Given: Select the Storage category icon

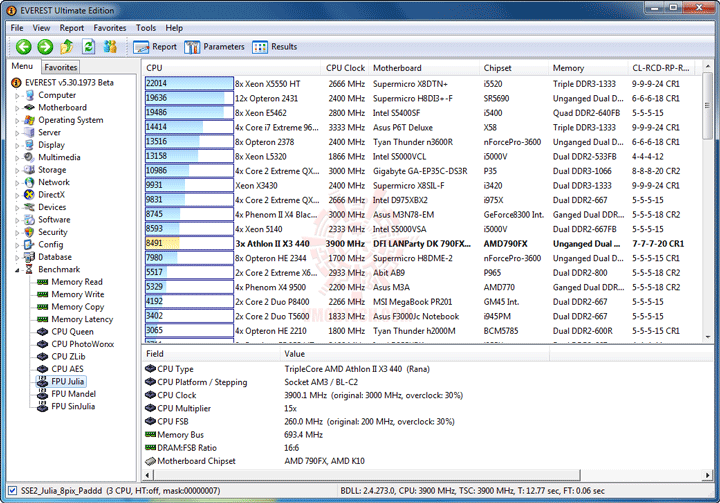Looking at the screenshot, I should tap(29, 170).
